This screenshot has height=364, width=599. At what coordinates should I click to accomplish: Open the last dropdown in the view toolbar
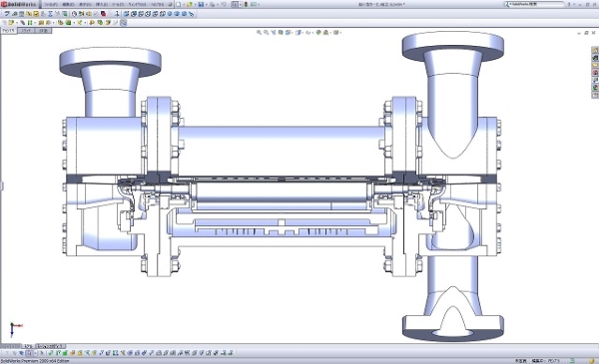point(340,33)
